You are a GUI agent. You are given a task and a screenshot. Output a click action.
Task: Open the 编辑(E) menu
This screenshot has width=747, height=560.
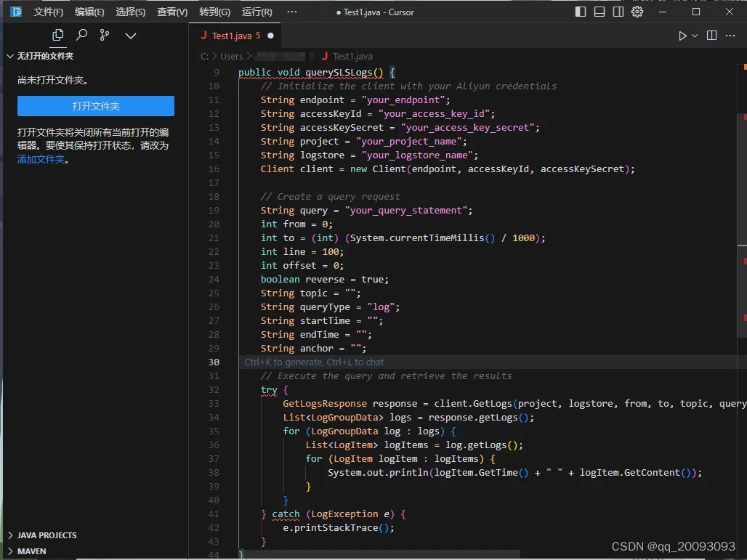click(89, 12)
